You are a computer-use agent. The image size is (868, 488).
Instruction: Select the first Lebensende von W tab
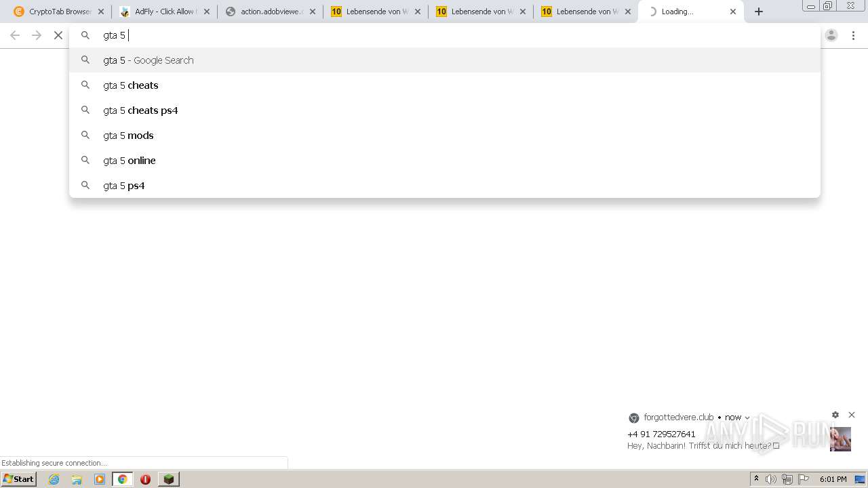(375, 12)
